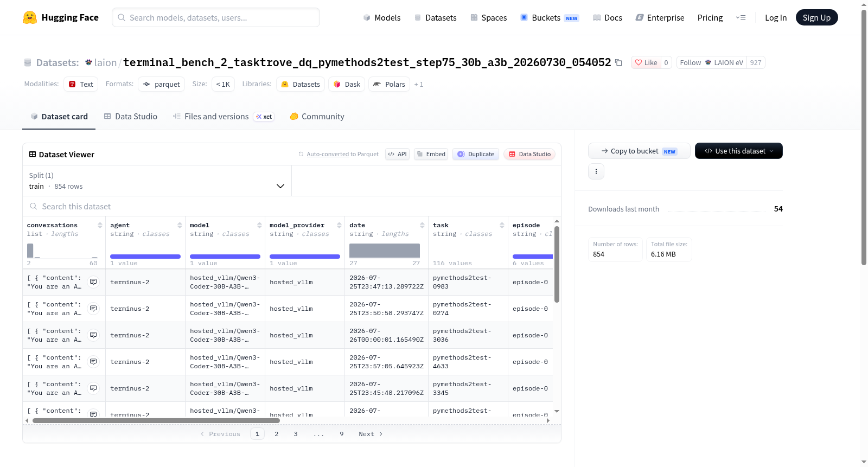The height and width of the screenshot is (467, 868).
Task: Click Copy to bucket
Action: pos(639,151)
